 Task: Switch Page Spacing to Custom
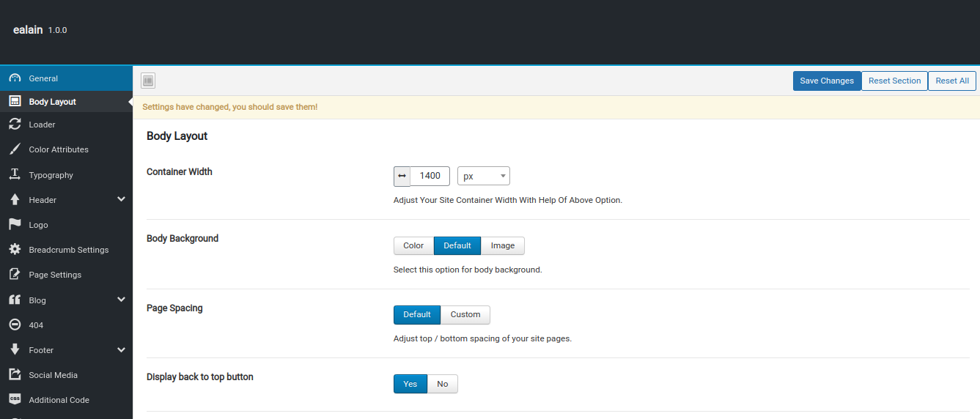tap(465, 315)
